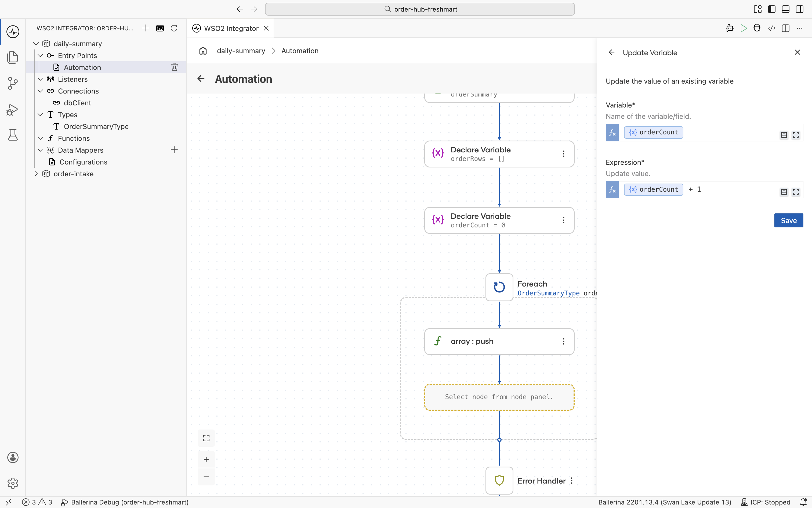
Task: Collapse the Data Mappers section
Action: coord(40,150)
